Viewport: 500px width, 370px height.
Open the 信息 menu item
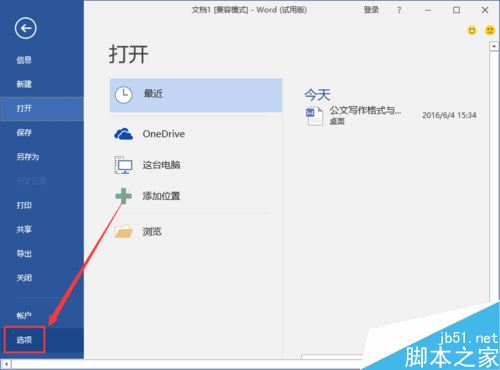(24, 60)
